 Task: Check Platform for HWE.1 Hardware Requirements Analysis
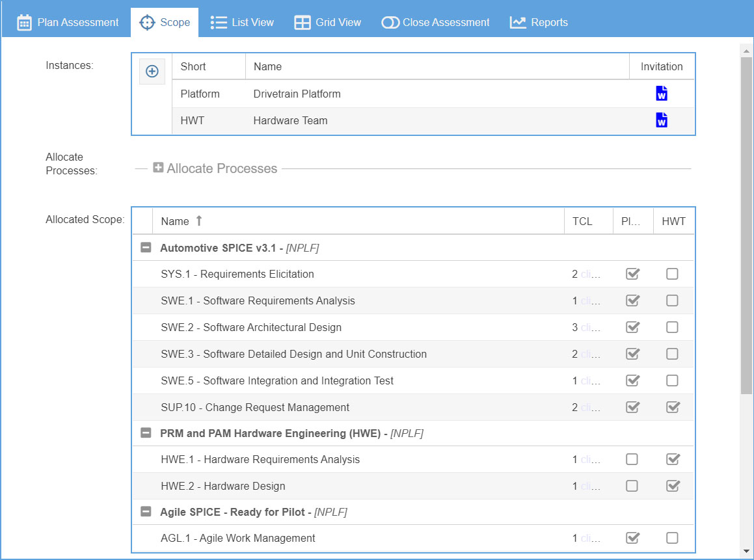632,460
